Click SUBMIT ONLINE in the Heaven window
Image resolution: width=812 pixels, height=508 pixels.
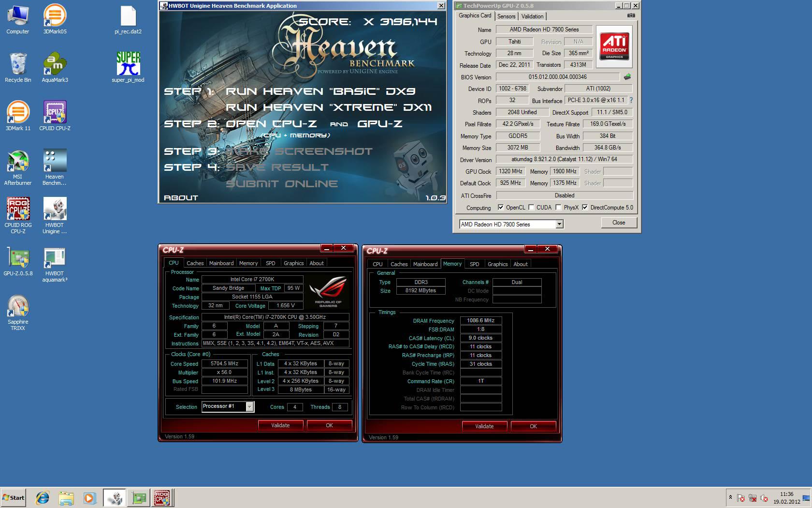[x=282, y=183]
